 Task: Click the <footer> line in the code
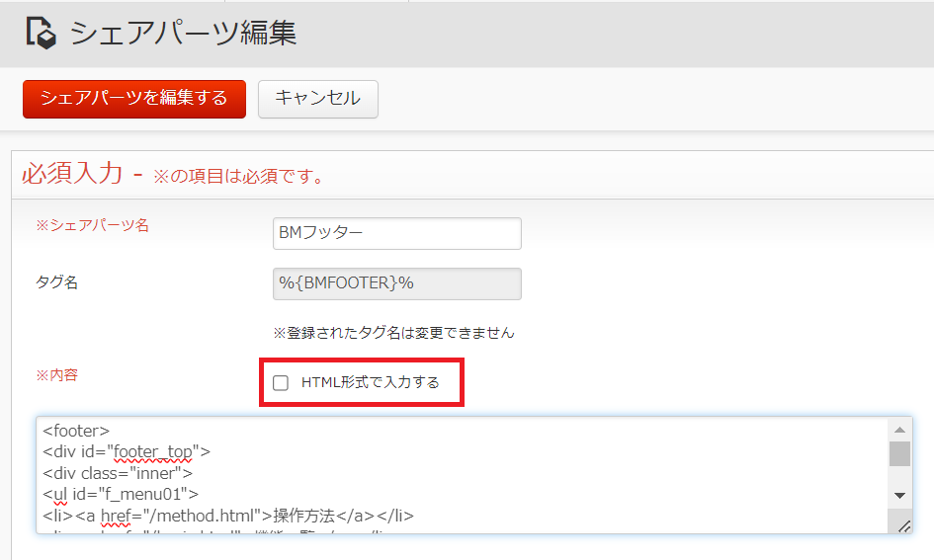(76, 431)
